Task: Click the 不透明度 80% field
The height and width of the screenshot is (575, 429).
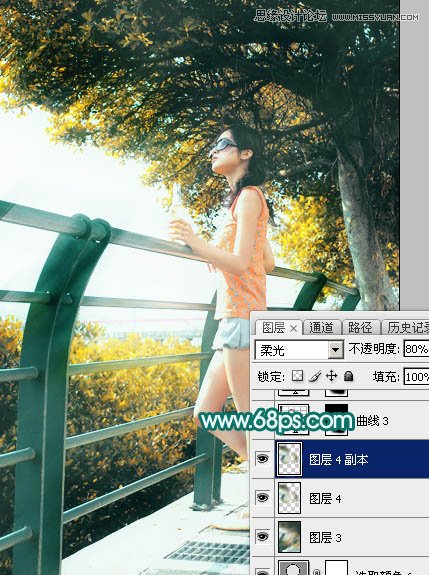Action: [x=417, y=349]
